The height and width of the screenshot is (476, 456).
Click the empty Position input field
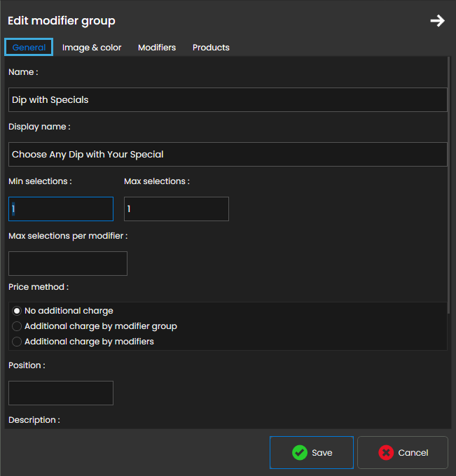tap(61, 393)
